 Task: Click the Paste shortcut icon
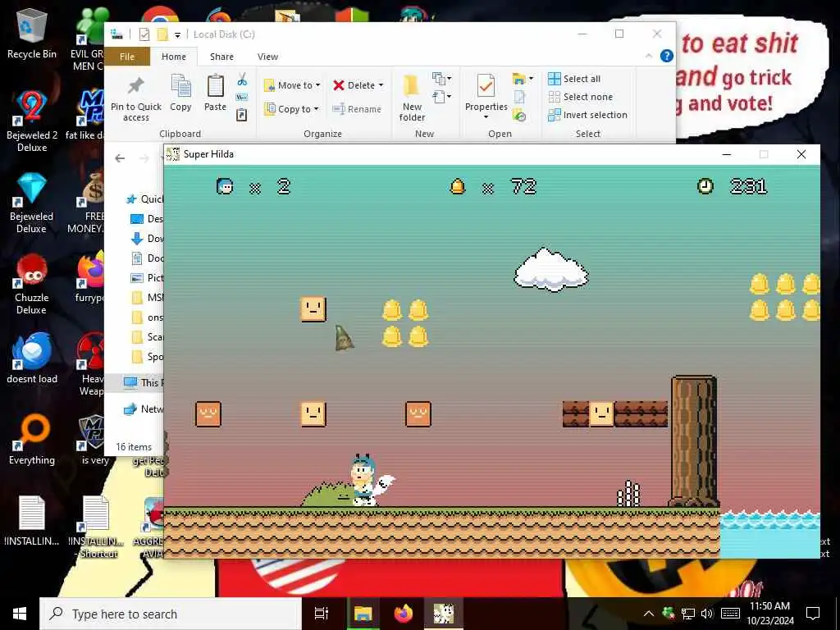(242, 115)
